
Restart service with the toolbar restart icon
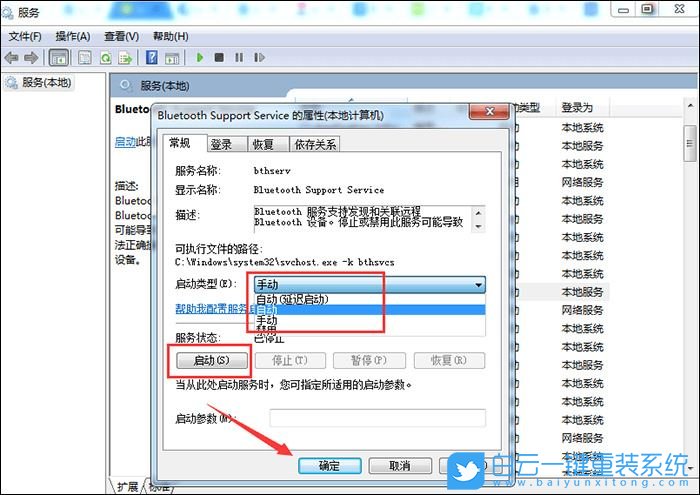pyautogui.click(x=259, y=58)
